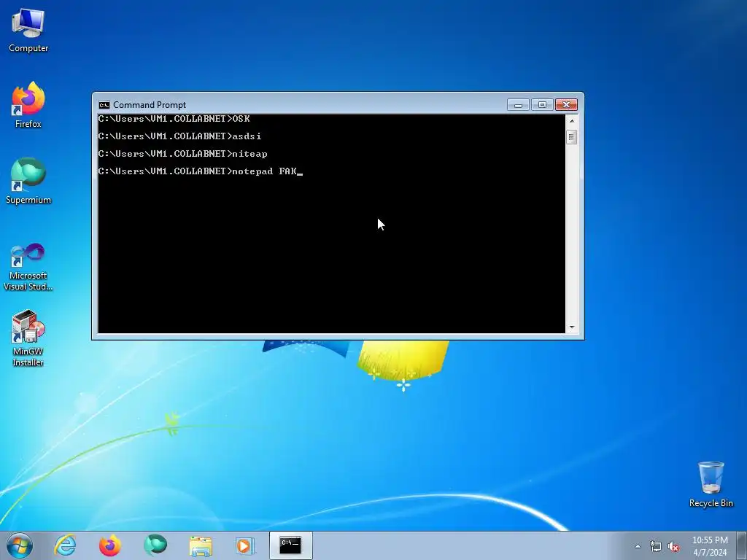Screen dimensions: 747x560
Task: Open the network status tray icon
Action: pyautogui.click(x=656, y=547)
